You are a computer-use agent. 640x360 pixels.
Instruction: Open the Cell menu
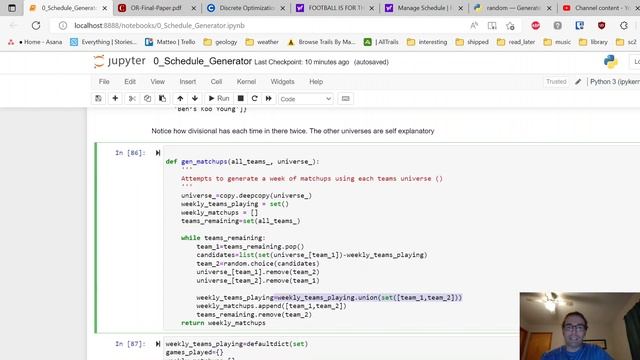216,82
